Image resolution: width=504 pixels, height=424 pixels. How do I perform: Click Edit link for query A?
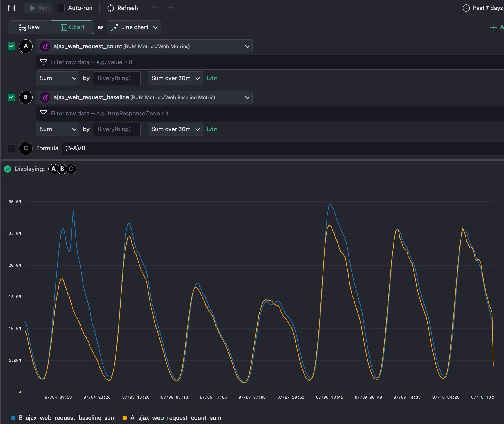point(212,78)
